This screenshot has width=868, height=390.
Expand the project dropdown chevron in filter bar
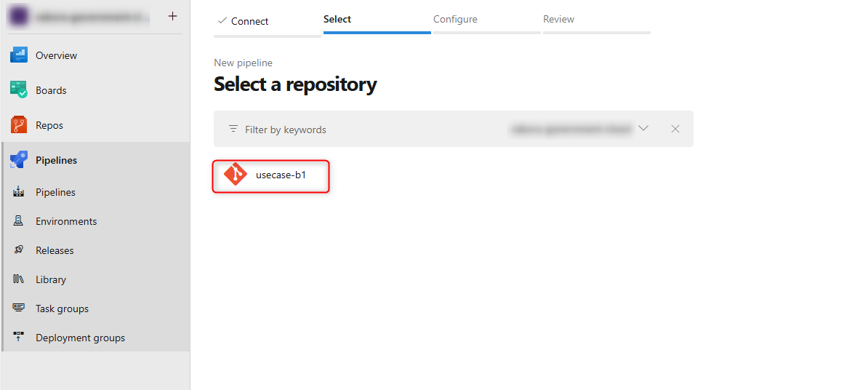coord(643,129)
